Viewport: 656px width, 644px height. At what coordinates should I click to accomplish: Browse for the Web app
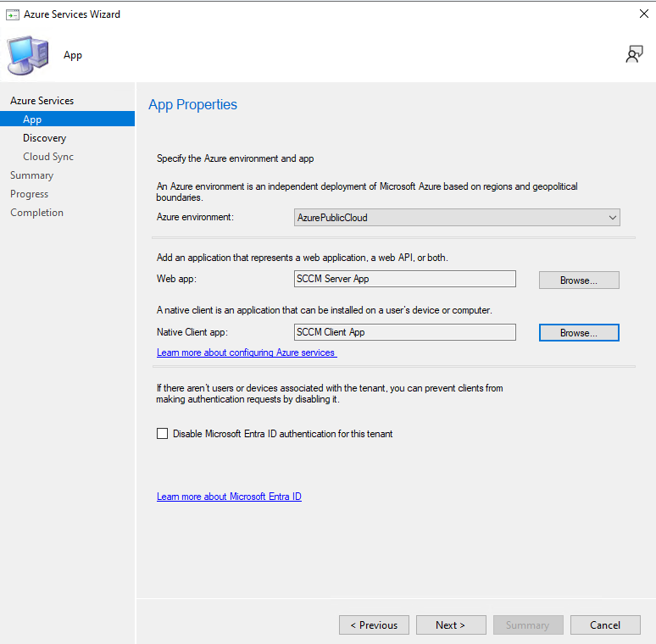(579, 280)
